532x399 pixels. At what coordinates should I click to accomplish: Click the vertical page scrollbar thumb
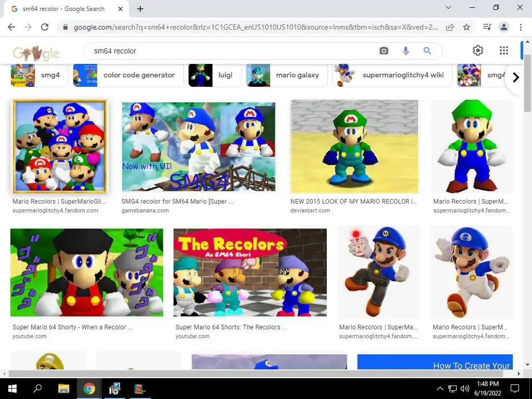528,83
